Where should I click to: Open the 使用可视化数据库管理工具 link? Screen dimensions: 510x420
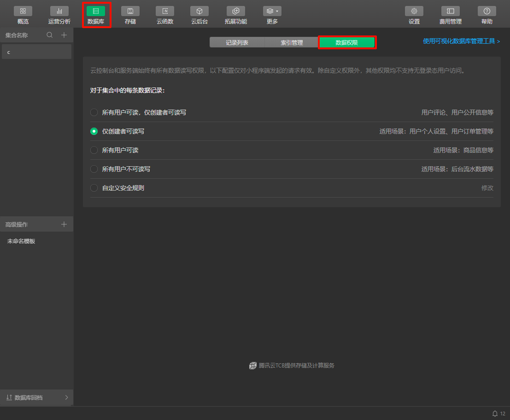pyautogui.click(x=461, y=41)
